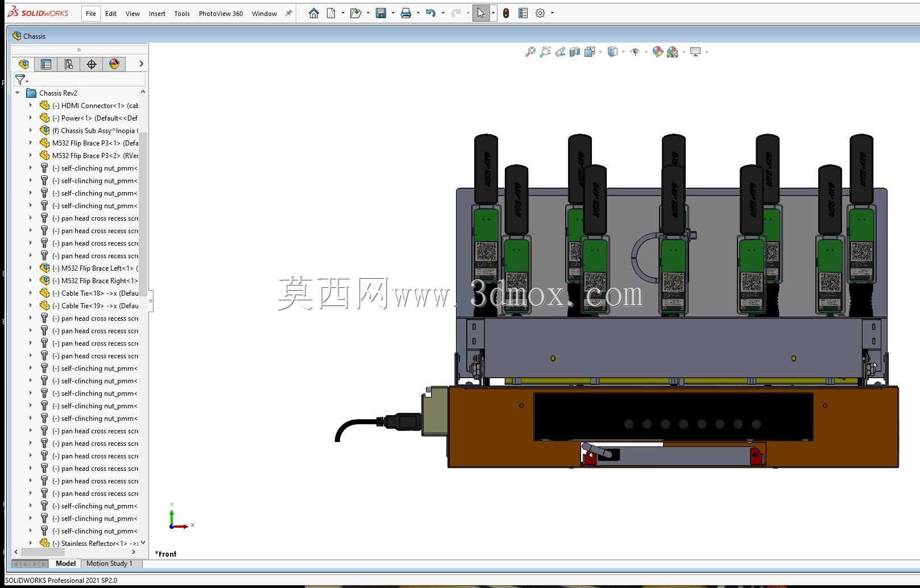Open the DimXpertManager tab

pos(92,64)
